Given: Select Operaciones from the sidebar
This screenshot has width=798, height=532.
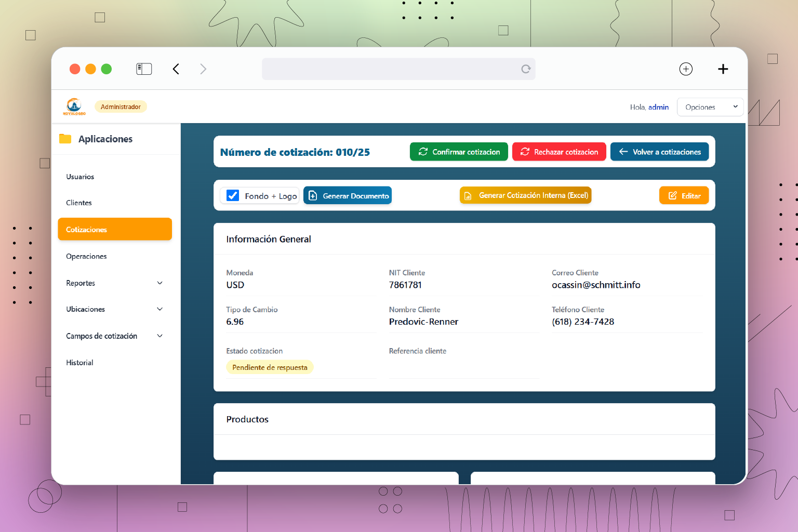Looking at the screenshot, I should [x=86, y=256].
